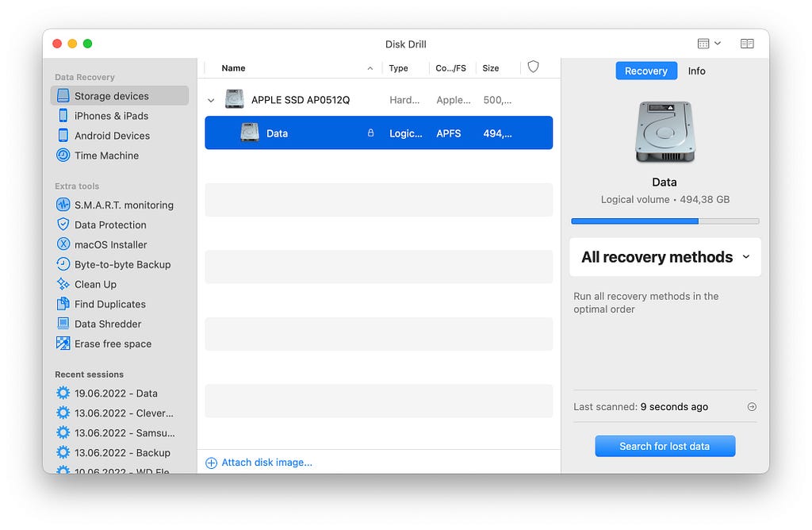Click Last scanned: 9 seconds ago text
Image resolution: width=812 pixels, height=530 pixels.
[x=641, y=407]
